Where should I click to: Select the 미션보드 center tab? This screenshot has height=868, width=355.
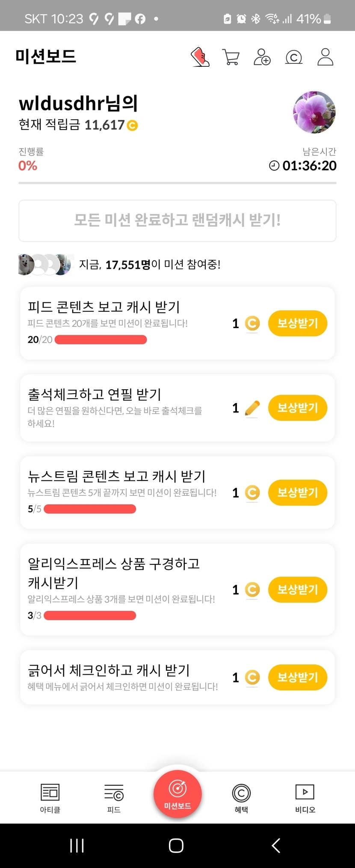[x=177, y=794]
